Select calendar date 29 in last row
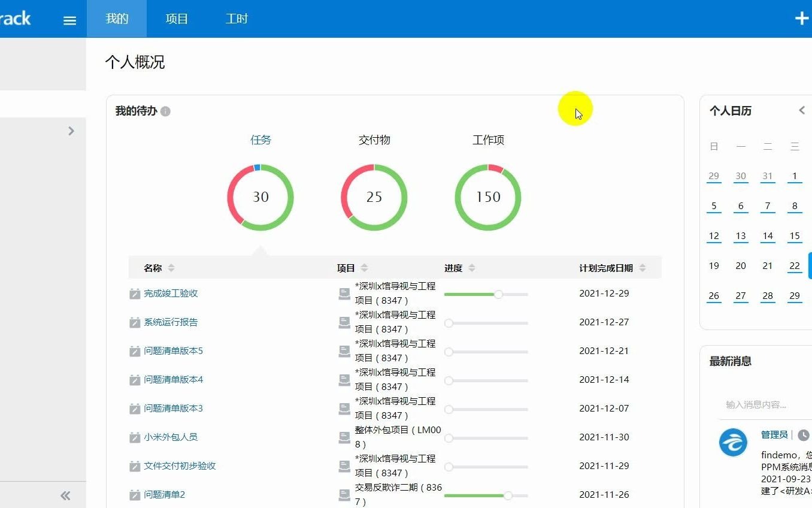The height and width of the screenshot is (508, 812). [795, 296]
